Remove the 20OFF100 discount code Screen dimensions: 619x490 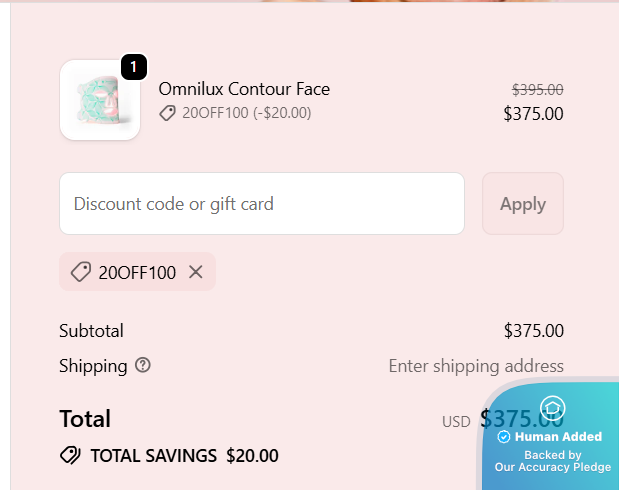(x=196, y=272)
